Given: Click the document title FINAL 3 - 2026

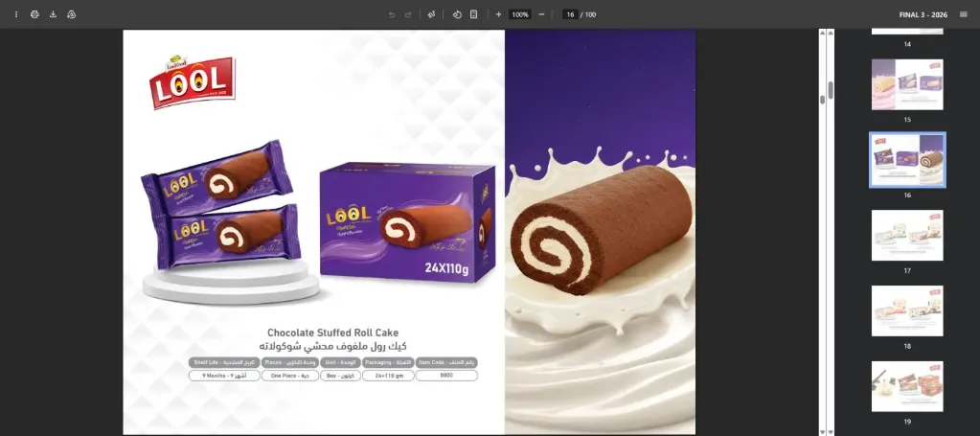Looking at the screenshot, I should 923,14.
